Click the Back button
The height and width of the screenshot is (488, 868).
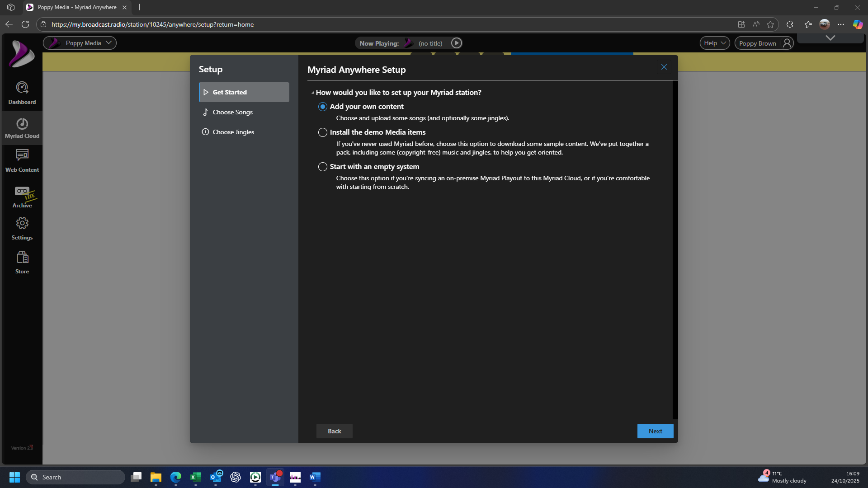(334, 431)
